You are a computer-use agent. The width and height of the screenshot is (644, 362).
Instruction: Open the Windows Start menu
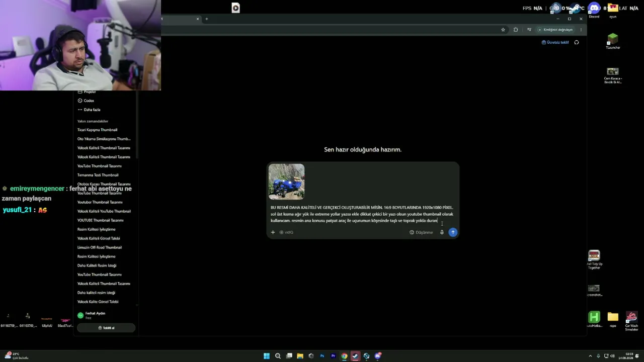(267, 356)
